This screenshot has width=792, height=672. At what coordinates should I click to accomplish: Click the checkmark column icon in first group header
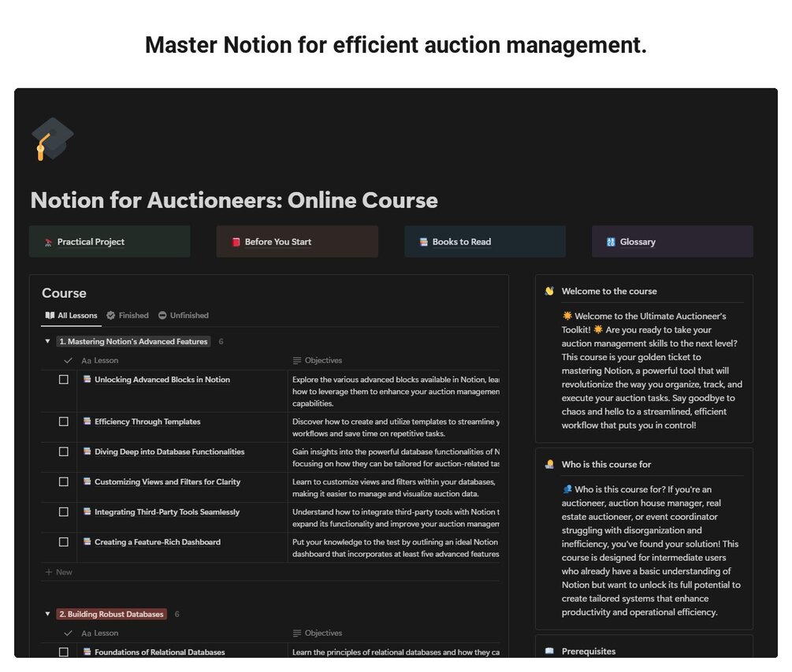click(x=69, y=361)
